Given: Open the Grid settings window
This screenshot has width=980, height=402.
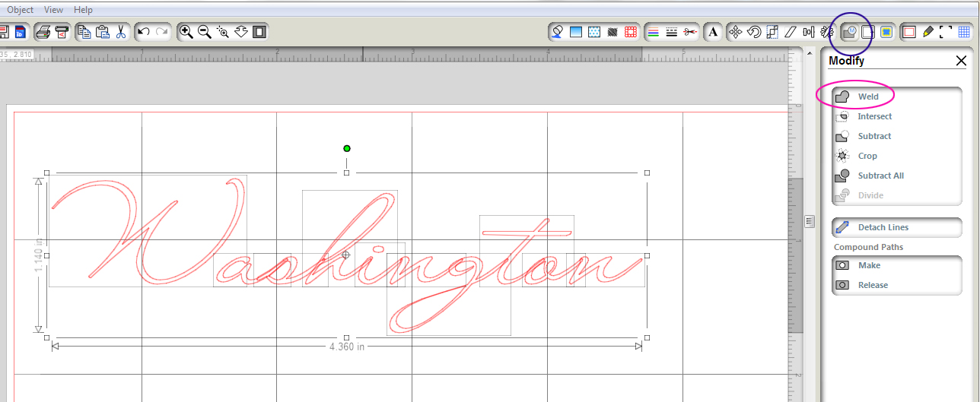Looking at the screenshot, I should 964,32.
